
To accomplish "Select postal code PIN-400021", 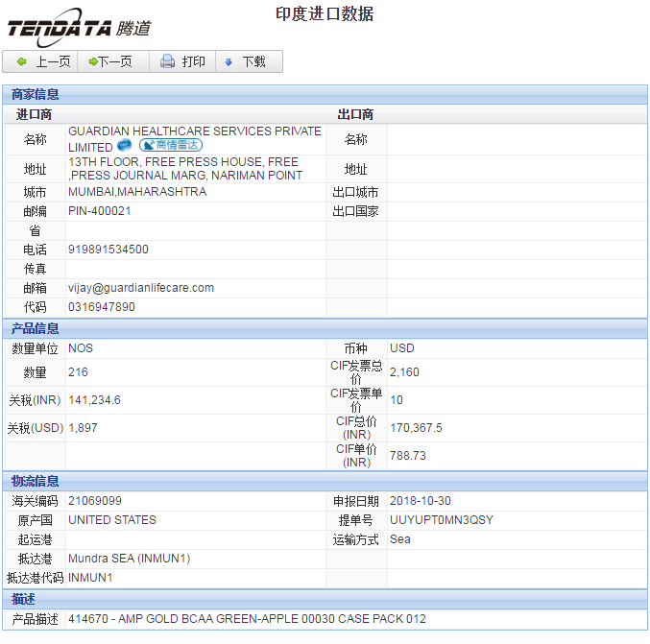I will tap(100, 211).
